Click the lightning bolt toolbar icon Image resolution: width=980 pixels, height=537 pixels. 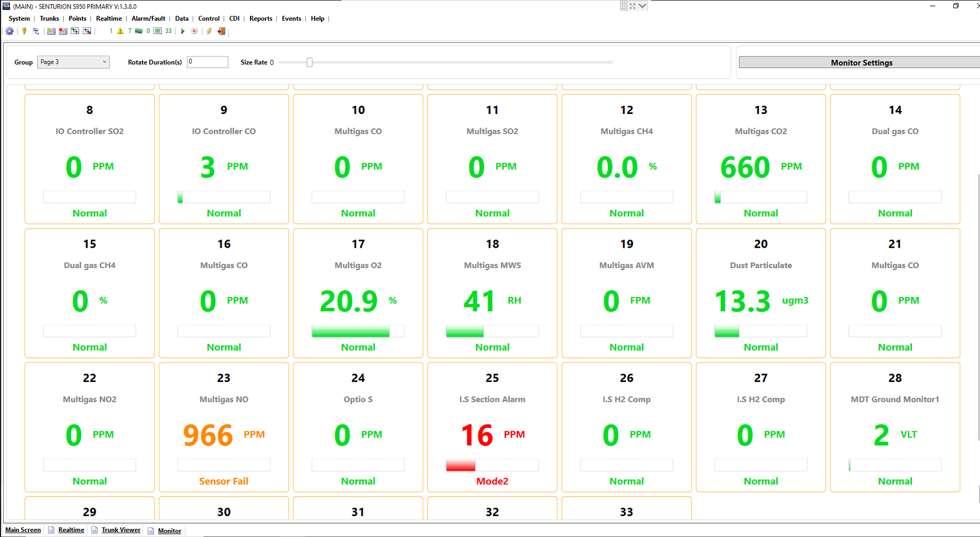(x=209, y=31)
